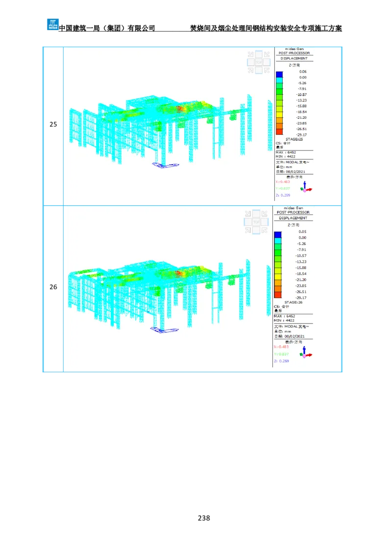Click the XYZ axis triad in the STAGE:25 plot

coord(306,187)
